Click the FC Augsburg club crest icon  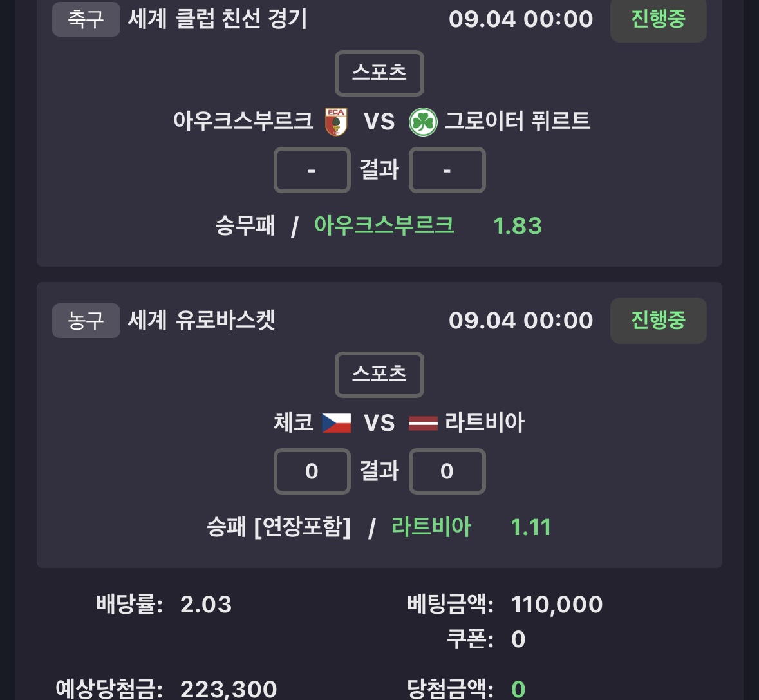click(x=336, y=122)
